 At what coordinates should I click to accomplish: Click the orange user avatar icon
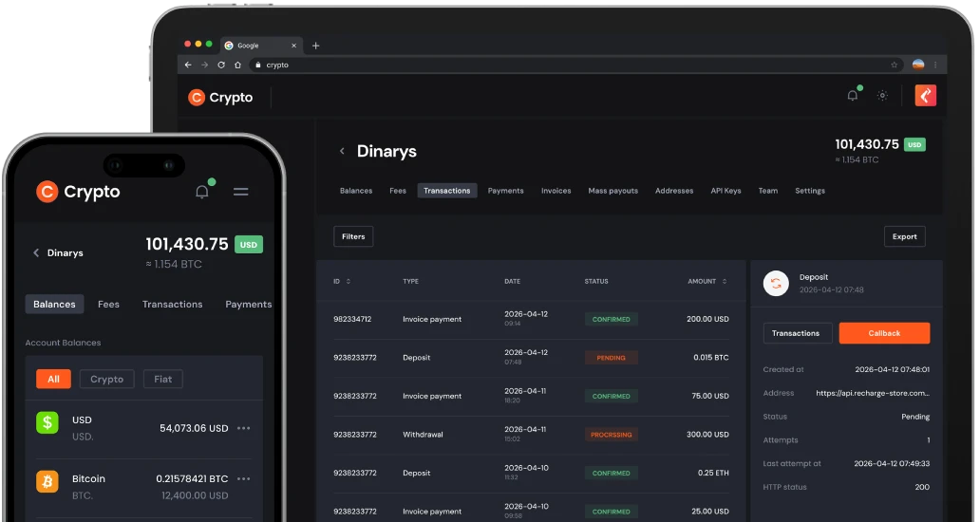point(926,96)
